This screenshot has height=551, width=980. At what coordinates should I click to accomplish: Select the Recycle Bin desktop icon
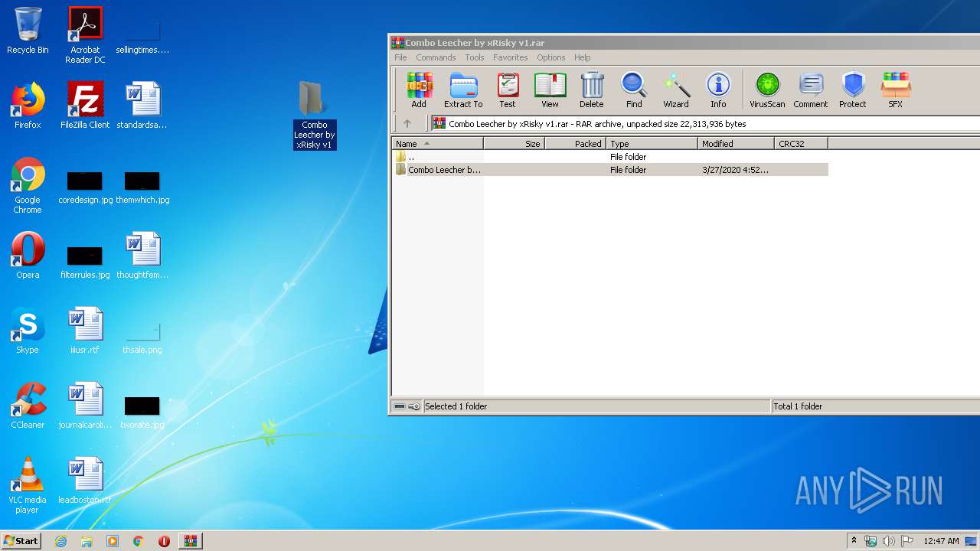click(x=28, y=31)
